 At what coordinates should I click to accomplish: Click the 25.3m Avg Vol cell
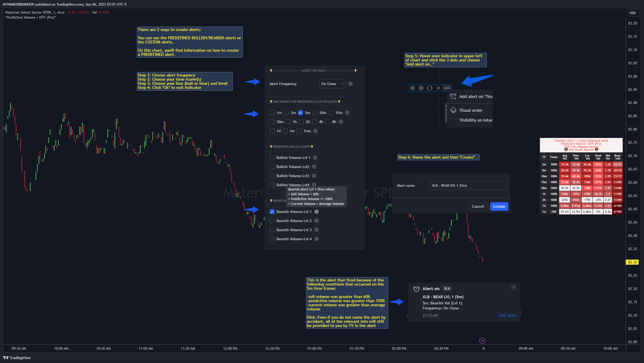pos(564,212)
